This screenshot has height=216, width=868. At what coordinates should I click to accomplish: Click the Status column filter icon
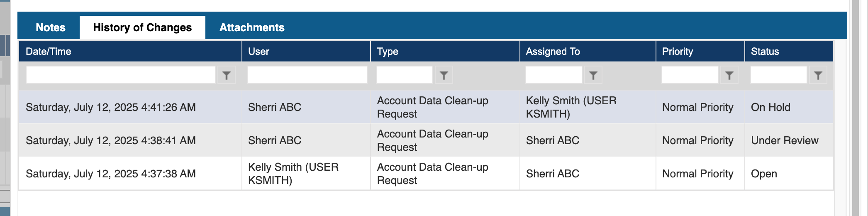[818, 75]
